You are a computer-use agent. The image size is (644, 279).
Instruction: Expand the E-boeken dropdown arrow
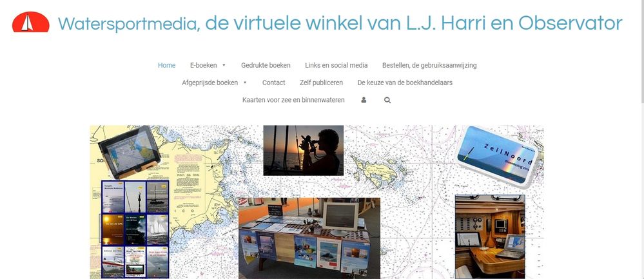pos(224,65)
